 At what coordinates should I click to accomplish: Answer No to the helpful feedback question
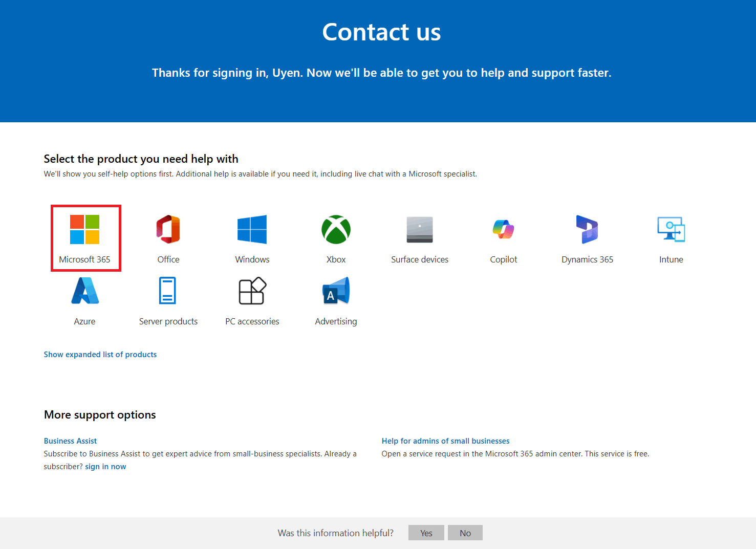[465, 533]
